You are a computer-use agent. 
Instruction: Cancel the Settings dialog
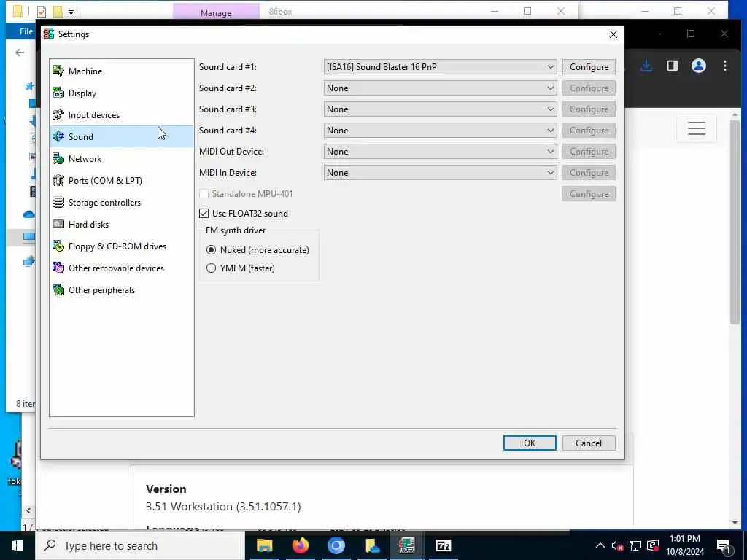[589, 443]
